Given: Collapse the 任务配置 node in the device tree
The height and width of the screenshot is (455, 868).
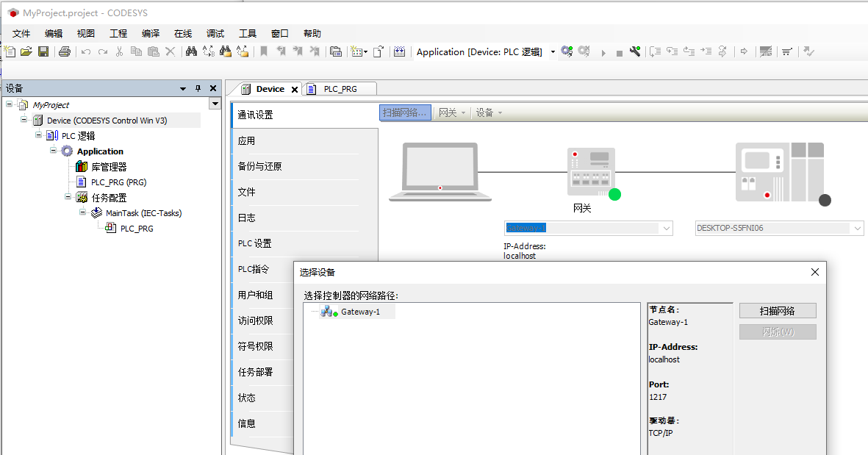Looking at the screenshot, I should [68, 197].
